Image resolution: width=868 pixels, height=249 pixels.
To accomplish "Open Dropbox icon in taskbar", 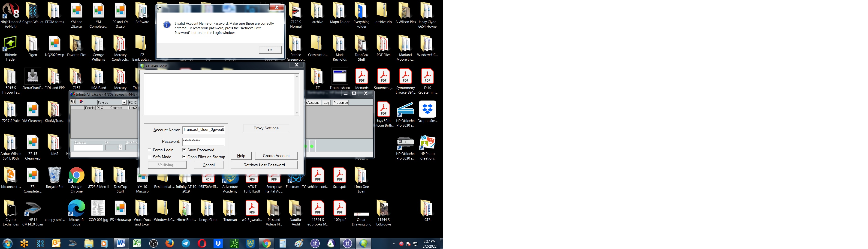I will (x=218, y=243).
